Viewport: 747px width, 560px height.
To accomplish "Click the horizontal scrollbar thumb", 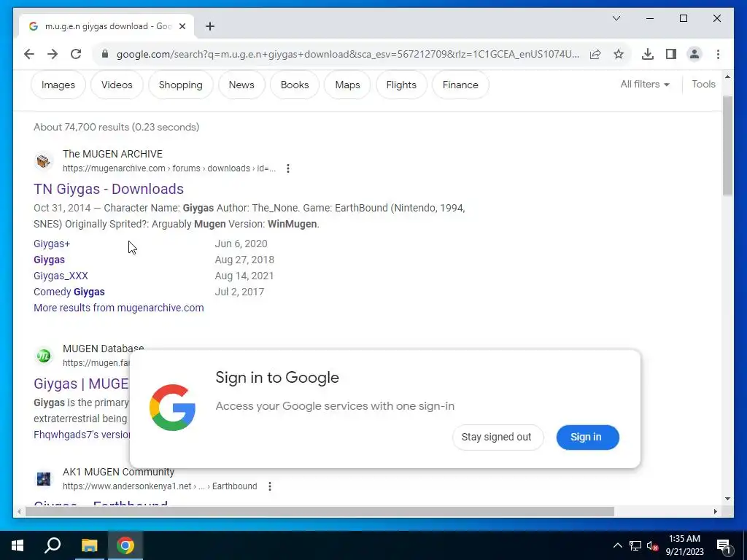I will coord(320,511).
